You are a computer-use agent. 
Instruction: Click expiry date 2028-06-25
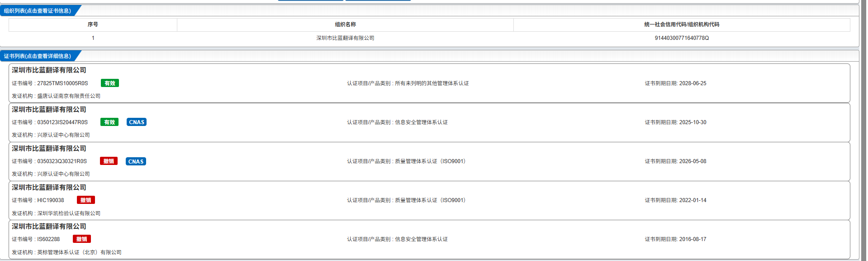pyautogui.click(x=693, y=83)
